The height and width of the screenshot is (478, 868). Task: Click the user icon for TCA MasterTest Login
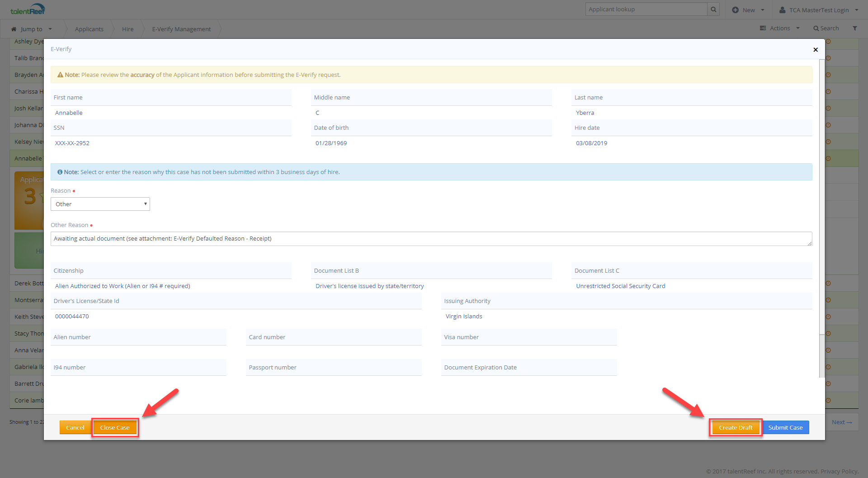pos(782,10)
